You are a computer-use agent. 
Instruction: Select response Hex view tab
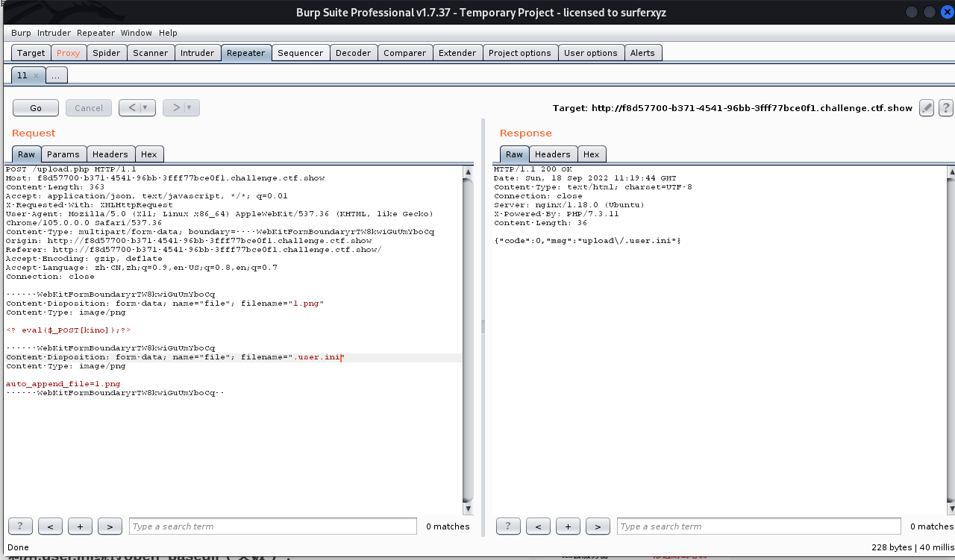[x=592, y=154]
